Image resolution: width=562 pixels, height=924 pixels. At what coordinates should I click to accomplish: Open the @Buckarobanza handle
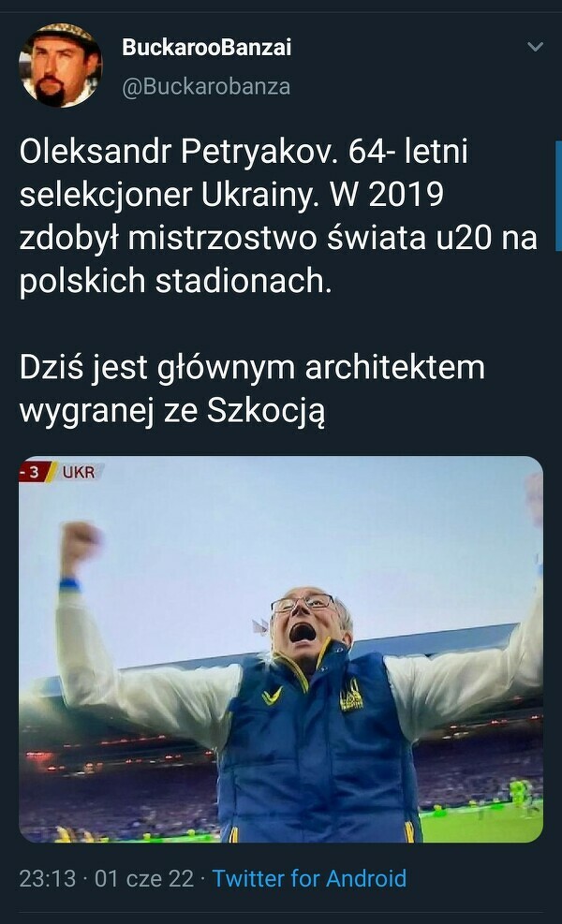(x=206, y=87)
